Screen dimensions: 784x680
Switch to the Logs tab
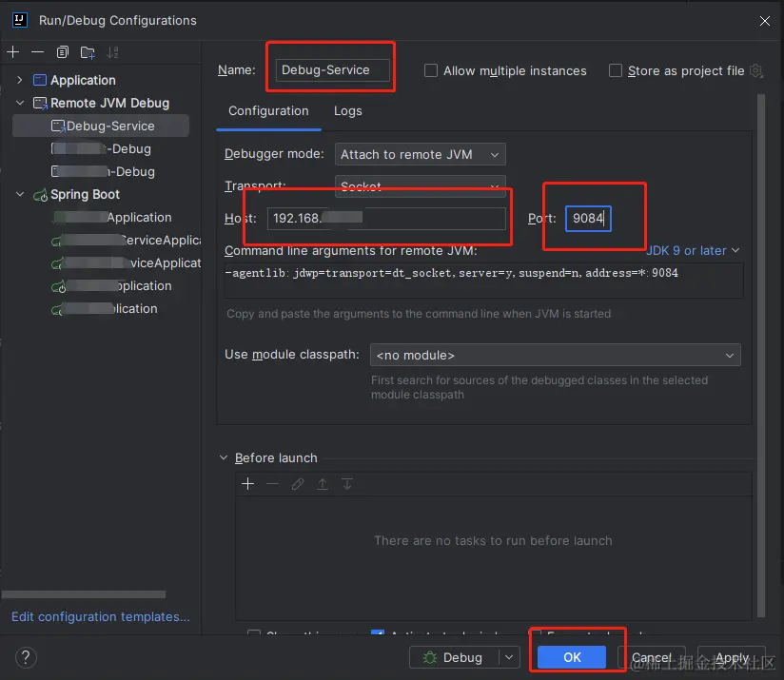(348, 111)
